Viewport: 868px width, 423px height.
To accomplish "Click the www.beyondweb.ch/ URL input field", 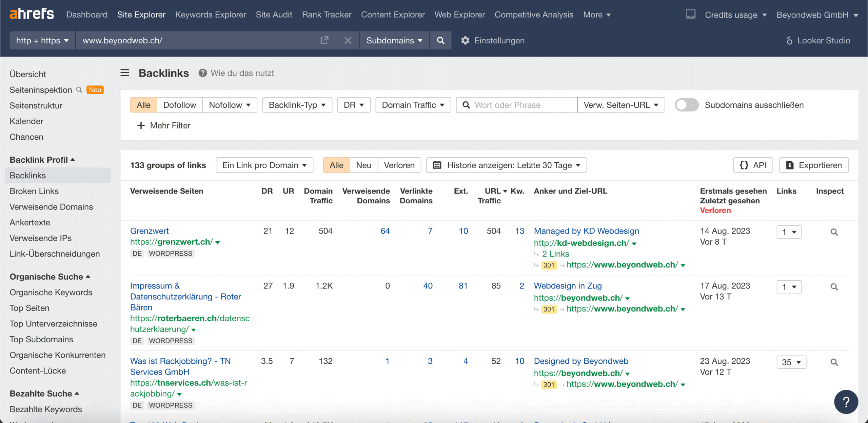I will [198, 40].
